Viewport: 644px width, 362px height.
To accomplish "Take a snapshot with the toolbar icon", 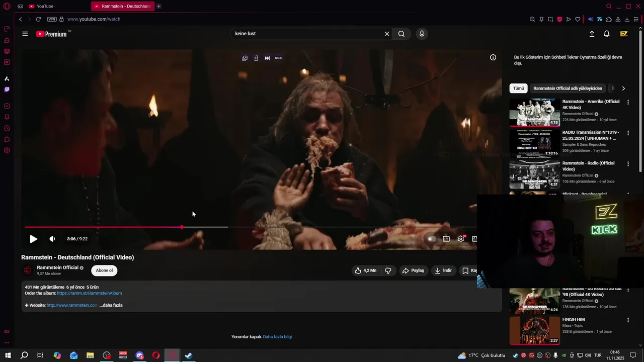I will coord(550,19).
